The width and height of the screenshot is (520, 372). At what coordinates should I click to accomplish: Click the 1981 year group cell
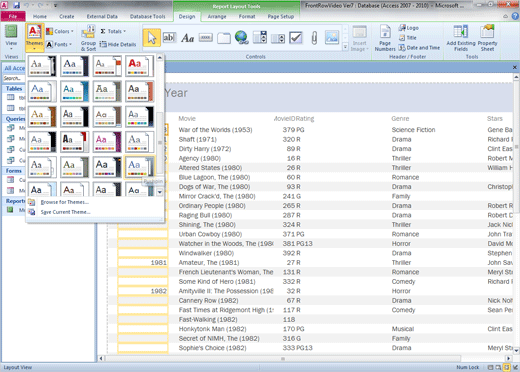click(x=143, y=262)
